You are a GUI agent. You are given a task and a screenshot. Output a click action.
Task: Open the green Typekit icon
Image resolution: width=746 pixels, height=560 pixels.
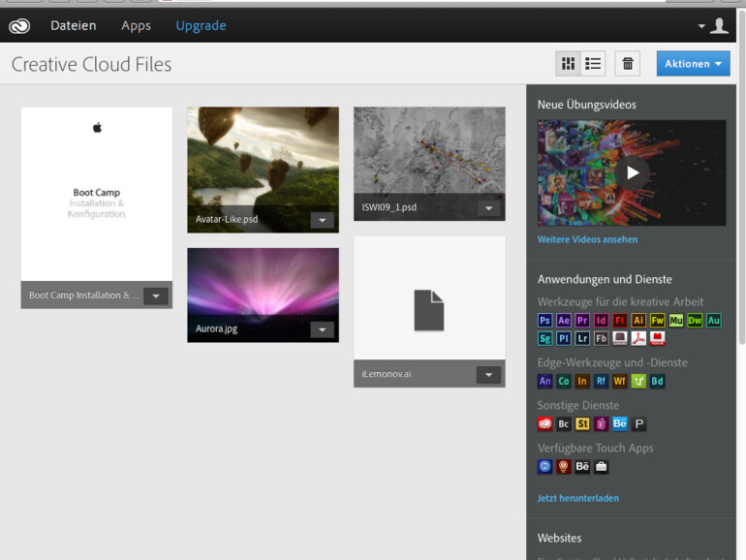[x=638, y=381]
